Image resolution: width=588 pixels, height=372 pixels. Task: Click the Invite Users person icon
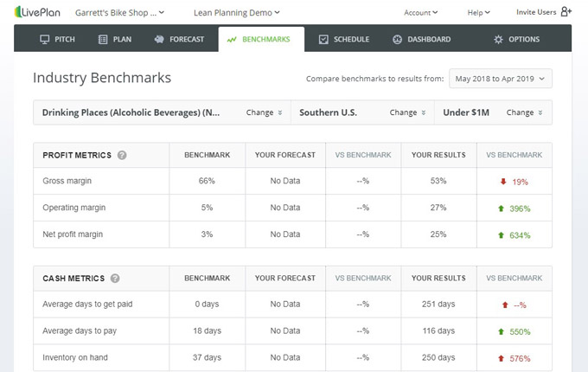[566, 12]
